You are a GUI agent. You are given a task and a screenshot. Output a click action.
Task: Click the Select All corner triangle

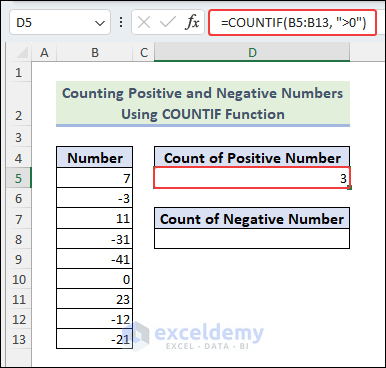click(x=22, y=53)
